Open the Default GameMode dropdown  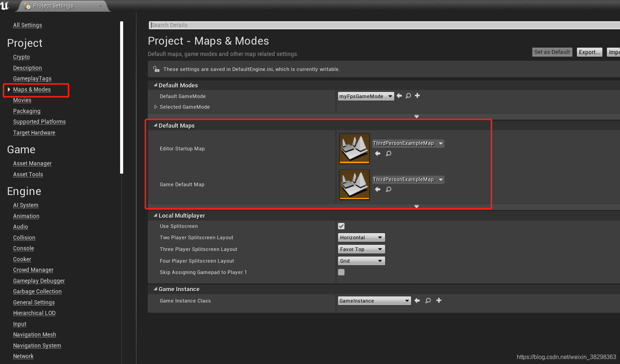(366, 96)
